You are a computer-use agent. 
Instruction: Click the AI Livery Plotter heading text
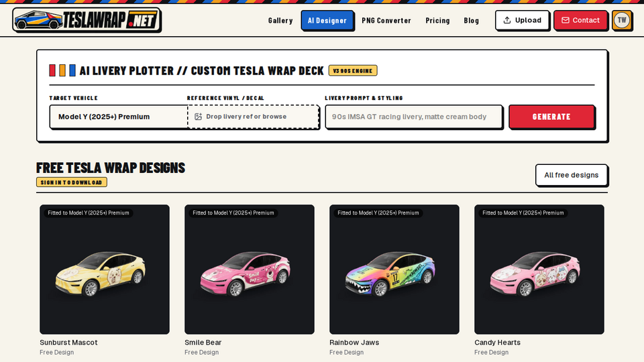202,70
